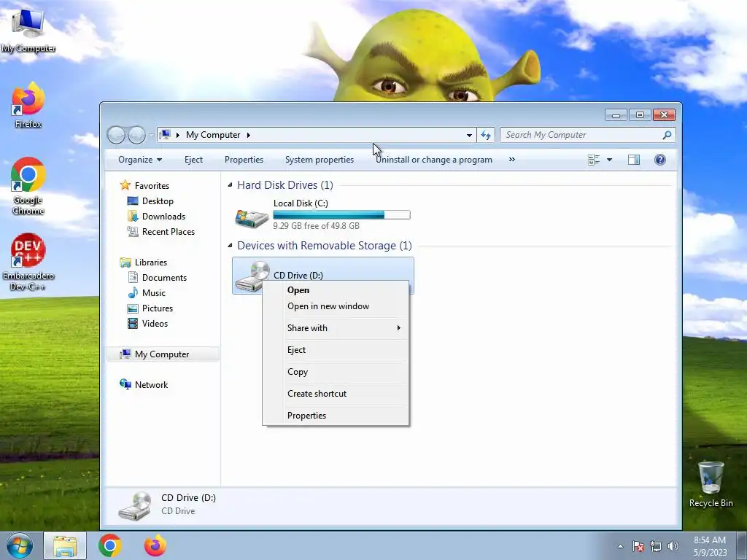The image size is (747, 560).
Task: Open Action Center flag in system tray
Action: [x=638, y=546]
